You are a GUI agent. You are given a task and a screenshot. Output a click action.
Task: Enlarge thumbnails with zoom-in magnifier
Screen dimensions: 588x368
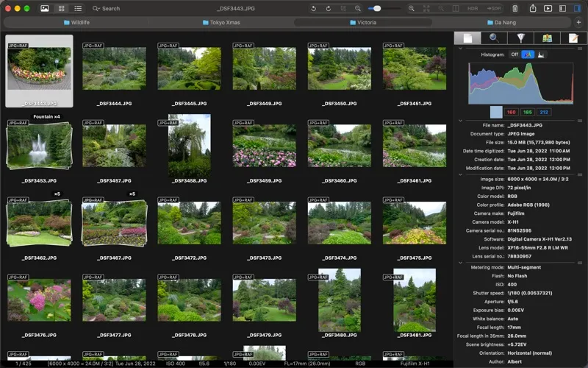[x=412, y=8]
